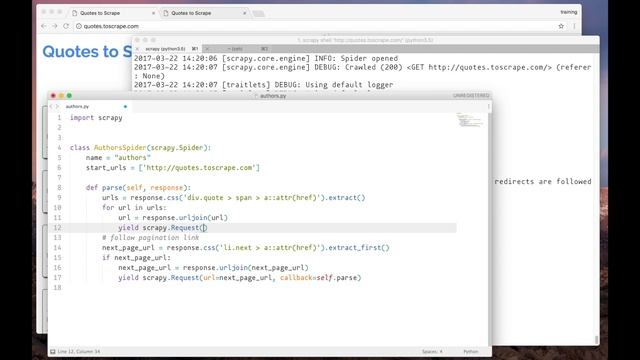Click the unsaved dot on authors.py tab
The image size is (640, 360).
point(125,107)
